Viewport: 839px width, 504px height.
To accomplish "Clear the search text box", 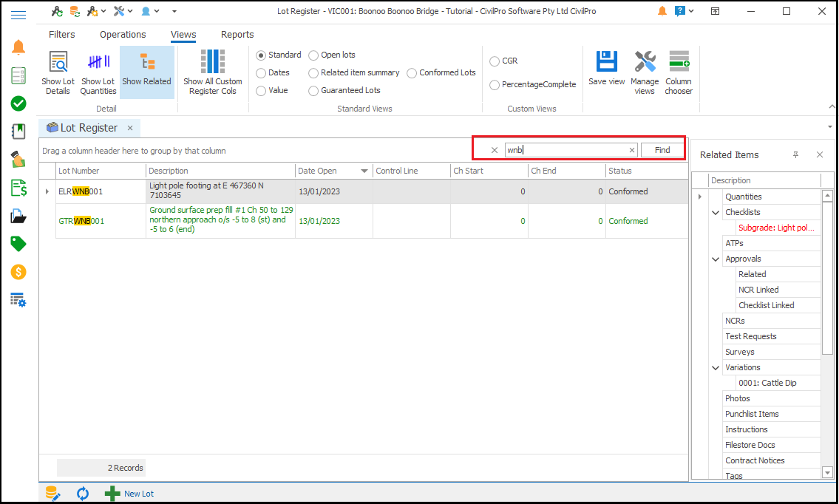I will tap(632, 150).
